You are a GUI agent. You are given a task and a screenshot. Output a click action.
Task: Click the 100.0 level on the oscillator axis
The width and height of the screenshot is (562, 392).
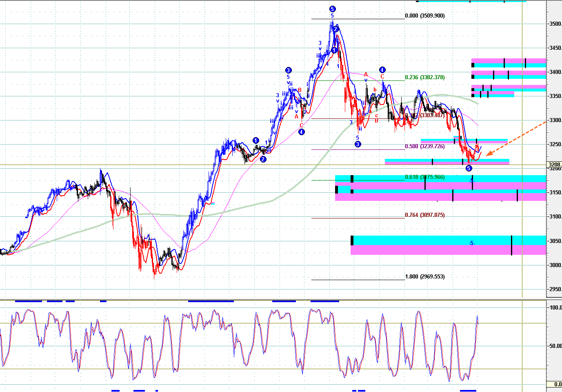pyautogui.click(x=555, y=307)
